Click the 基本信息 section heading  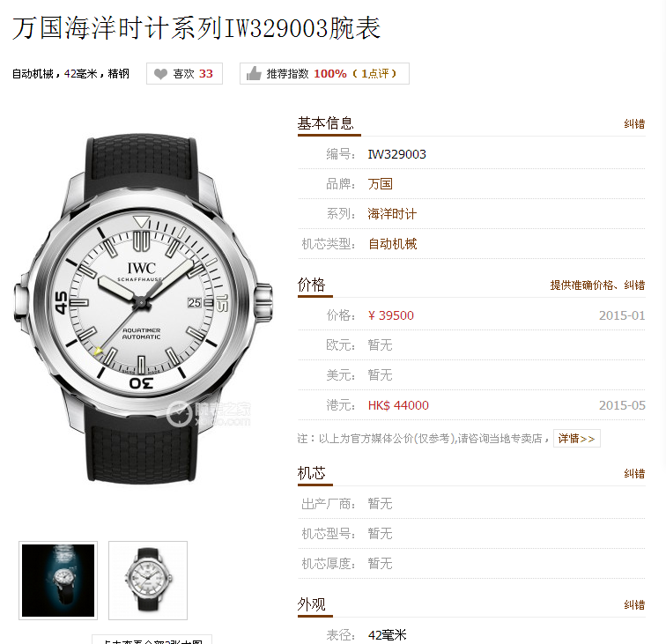[x=325, y=123]
